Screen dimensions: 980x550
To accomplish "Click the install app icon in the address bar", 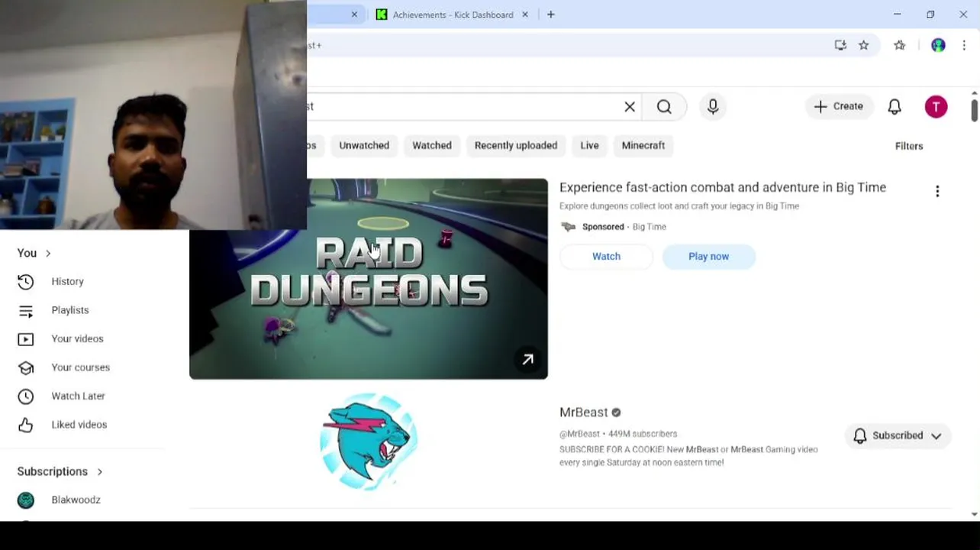I will pos(840,45).
